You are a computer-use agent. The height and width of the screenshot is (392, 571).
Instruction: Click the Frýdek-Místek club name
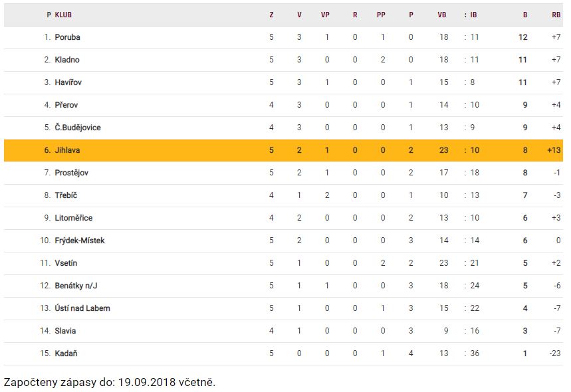coord(80,241)
